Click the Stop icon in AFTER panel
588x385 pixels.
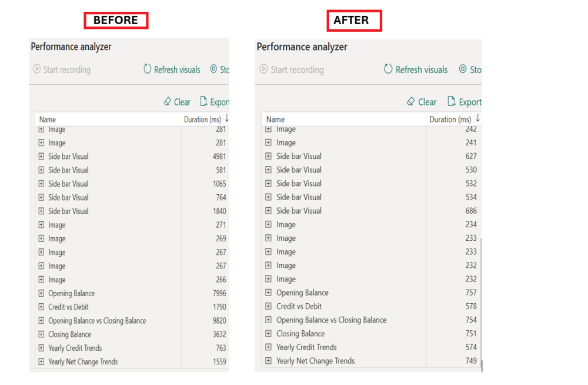463,69
